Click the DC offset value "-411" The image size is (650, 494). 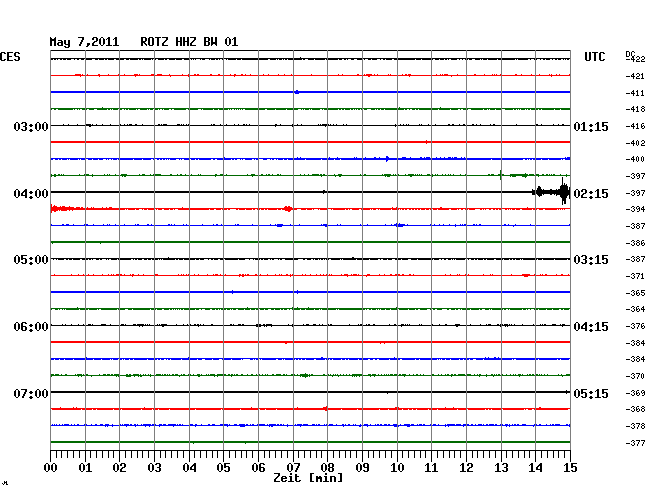(x=635, y=93)
